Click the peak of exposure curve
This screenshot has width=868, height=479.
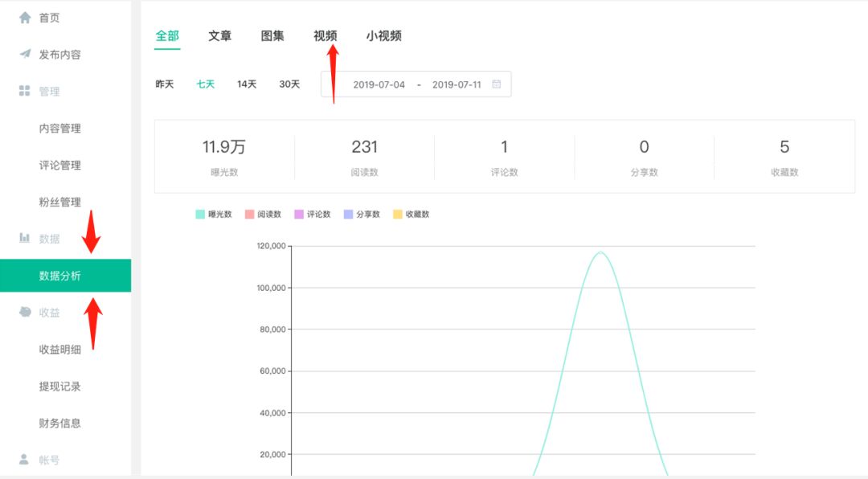(x=600, y=252)
